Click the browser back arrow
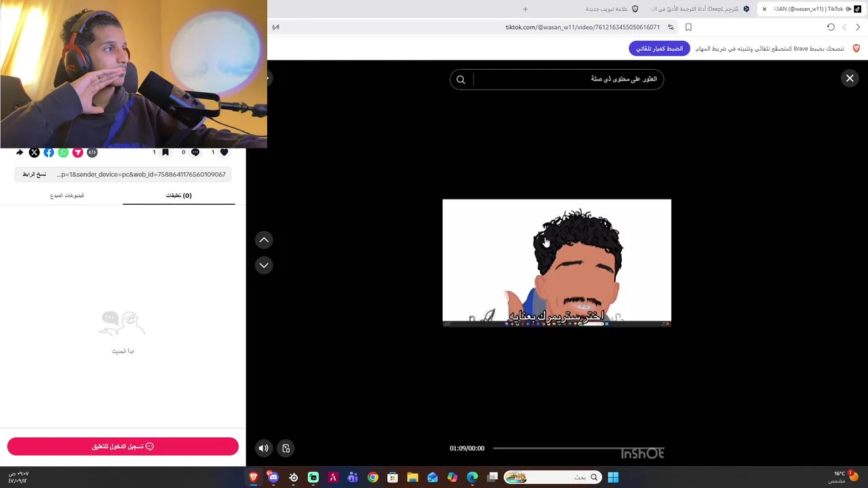This screenshot has width=868, height=488. (844, 27)
